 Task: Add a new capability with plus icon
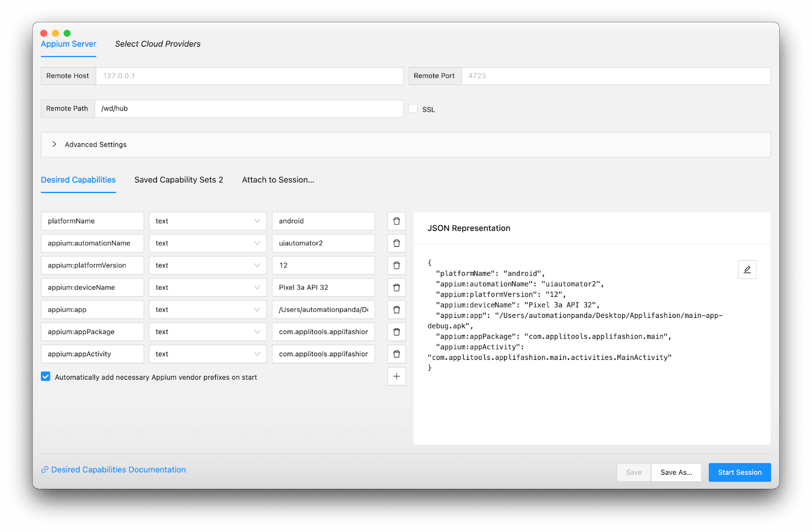coord(396,376)
